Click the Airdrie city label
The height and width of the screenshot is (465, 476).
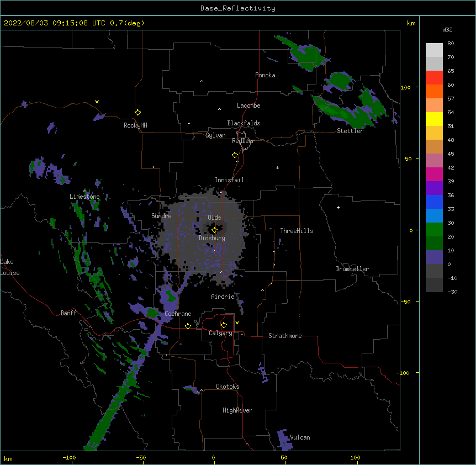(223, 297)
